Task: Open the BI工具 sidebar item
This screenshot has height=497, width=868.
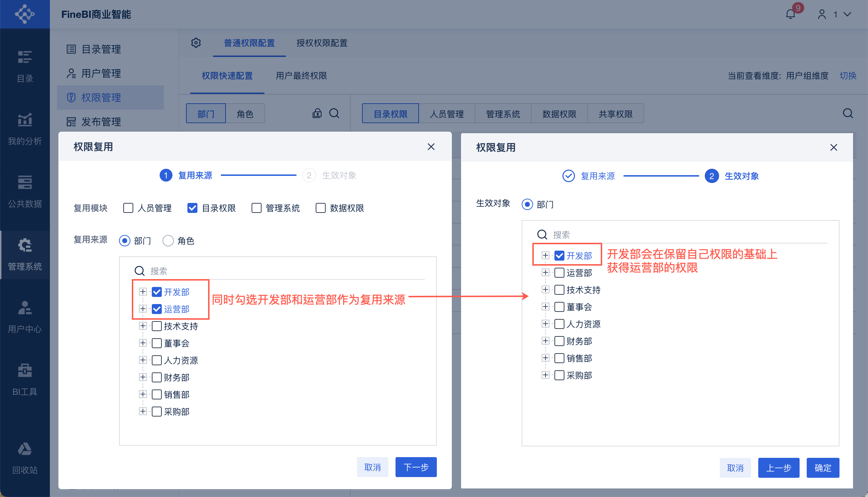Action: (x=25, y=380)
